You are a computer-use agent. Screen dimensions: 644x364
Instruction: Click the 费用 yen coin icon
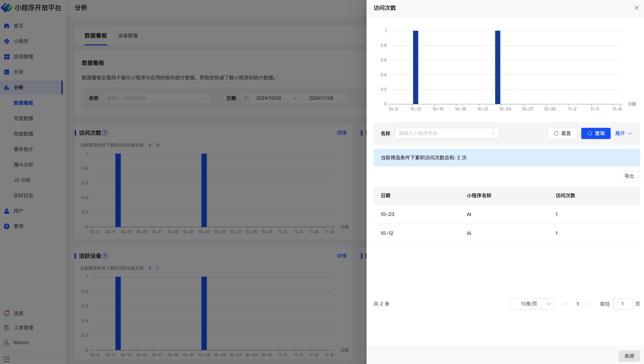[7, 226]
